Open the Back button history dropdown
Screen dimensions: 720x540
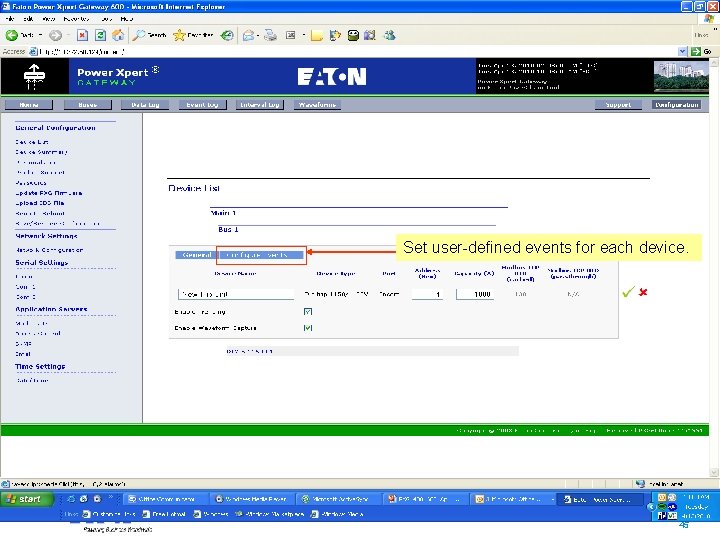40,35
